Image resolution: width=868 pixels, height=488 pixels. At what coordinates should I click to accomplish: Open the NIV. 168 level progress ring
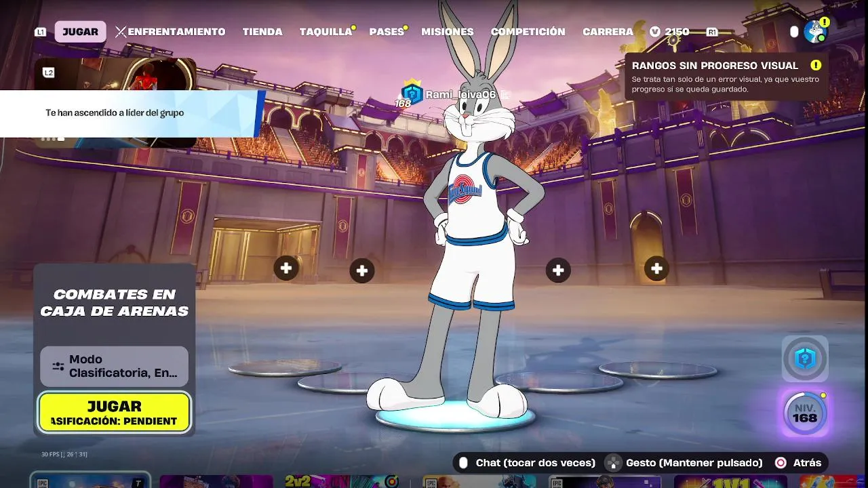805,412
